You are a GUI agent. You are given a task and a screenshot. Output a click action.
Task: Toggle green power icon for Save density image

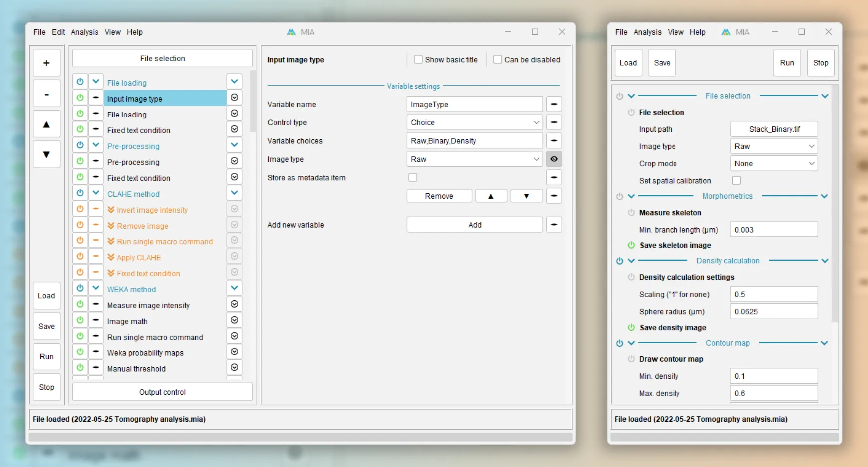tap(631, 328)
